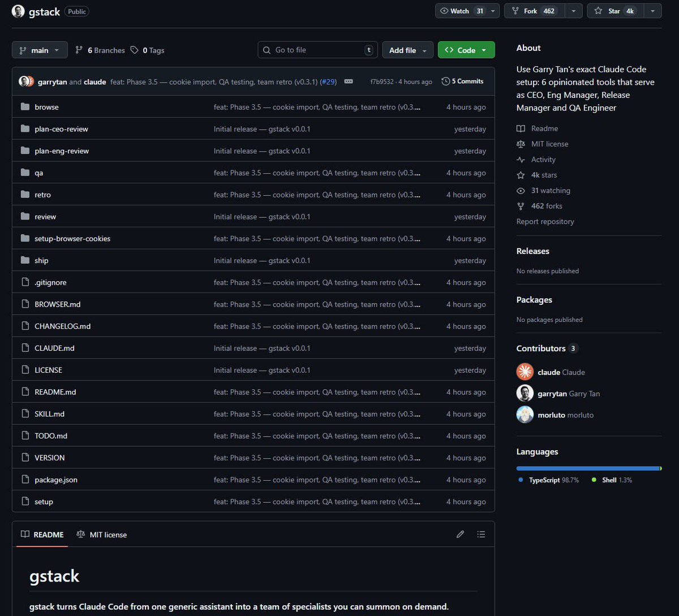Open the Watch notification dropdown arrow
Screen dimensions: 679x616
pos(493,11)
